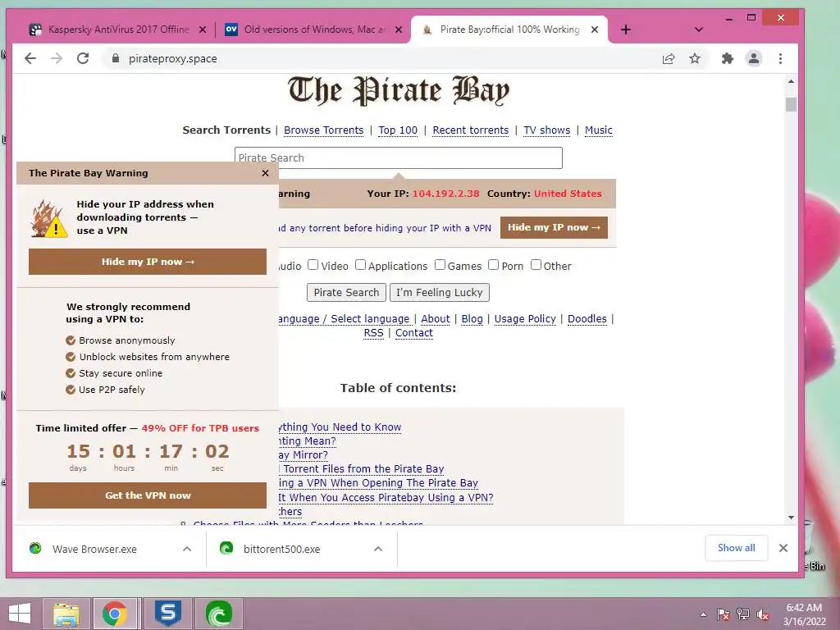Click the address bar URL pirateproxy.space

(x=172, y=59)
